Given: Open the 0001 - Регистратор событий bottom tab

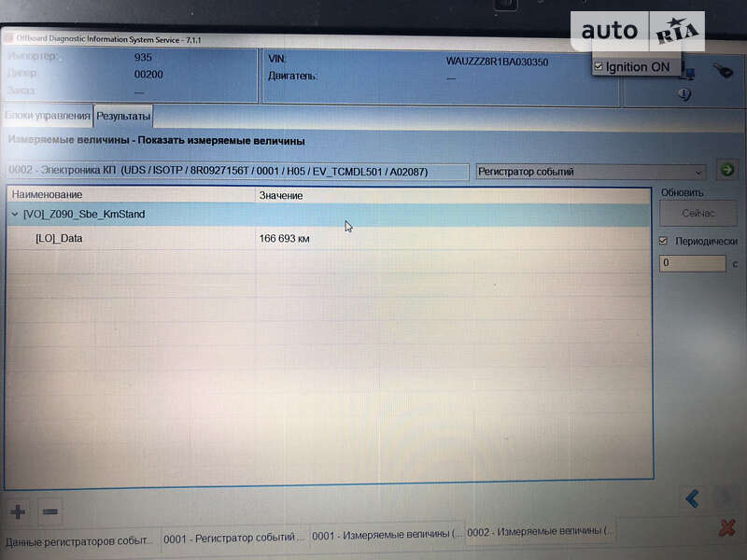Looking at the screenshot, I should pyautogui.click(x=232, y=540).
